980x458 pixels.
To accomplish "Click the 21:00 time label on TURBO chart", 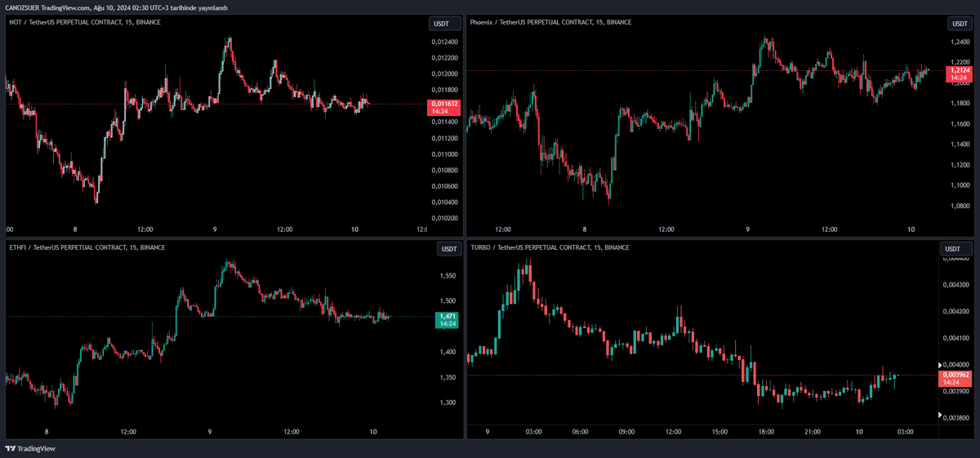I will 813,431.
